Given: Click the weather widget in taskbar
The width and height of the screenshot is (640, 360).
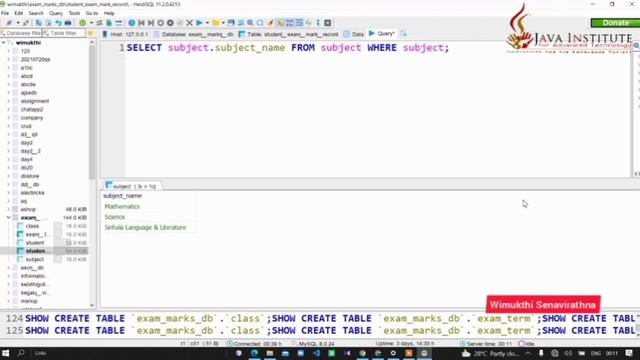Looking at the screenshot, I should click(491, 353).
